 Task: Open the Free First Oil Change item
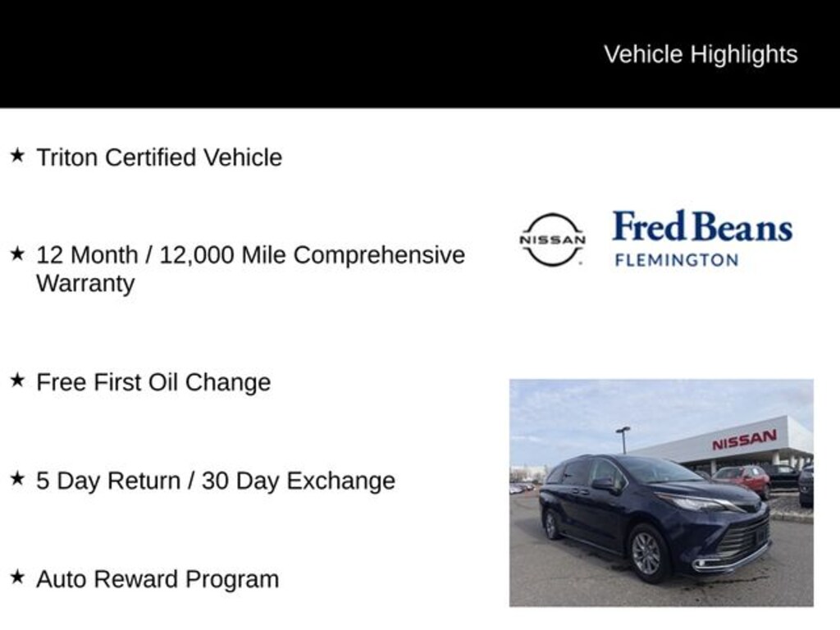pyautogui.click(x=153, y=382)
